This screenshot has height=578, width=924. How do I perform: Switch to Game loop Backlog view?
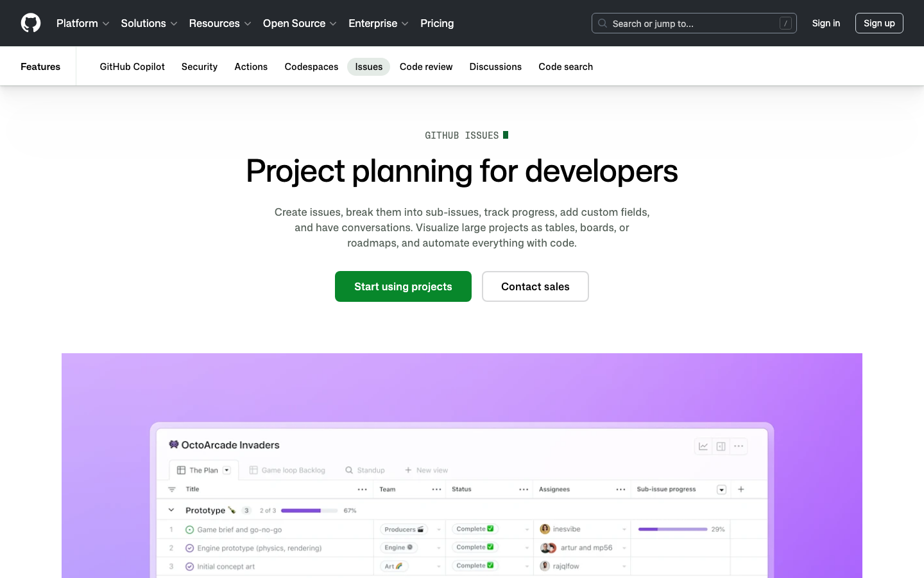287,470
